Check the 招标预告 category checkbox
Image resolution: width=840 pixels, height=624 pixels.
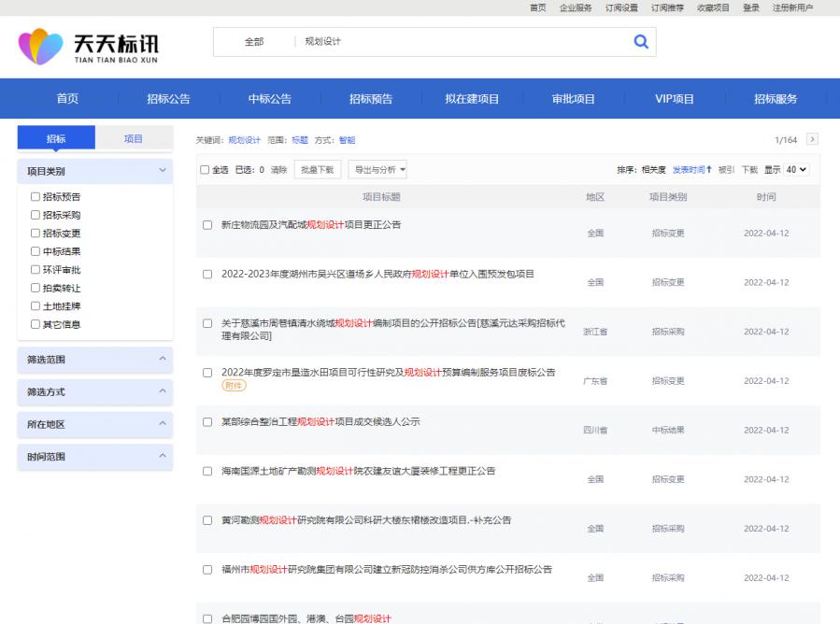click(36, 197)
